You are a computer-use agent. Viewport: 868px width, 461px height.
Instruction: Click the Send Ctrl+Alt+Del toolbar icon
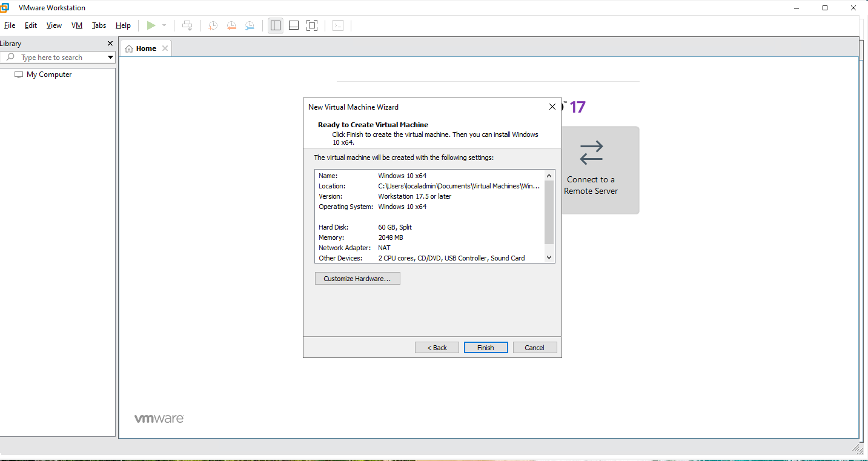coord(188,25)
